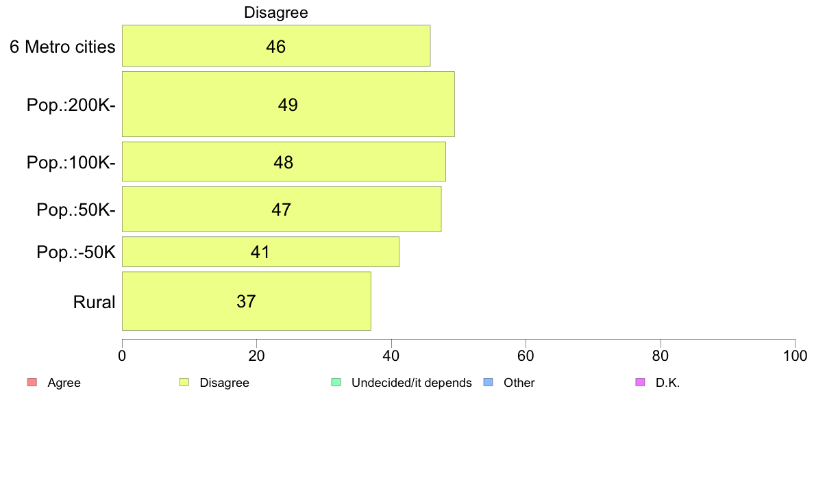This screenshot has height=504, width=814.
Task: Click the D.K. legend text
Action: point(667,383)
